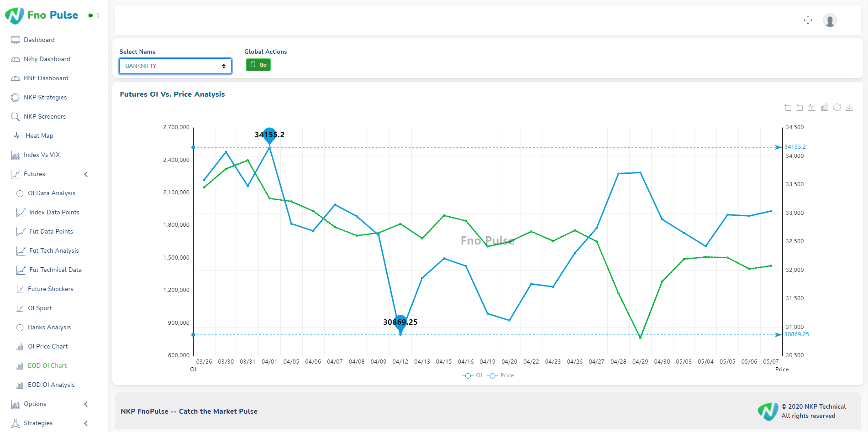Expand the Options menu chevron
This screenshot has height=432, width=868.
click(86, 404)
